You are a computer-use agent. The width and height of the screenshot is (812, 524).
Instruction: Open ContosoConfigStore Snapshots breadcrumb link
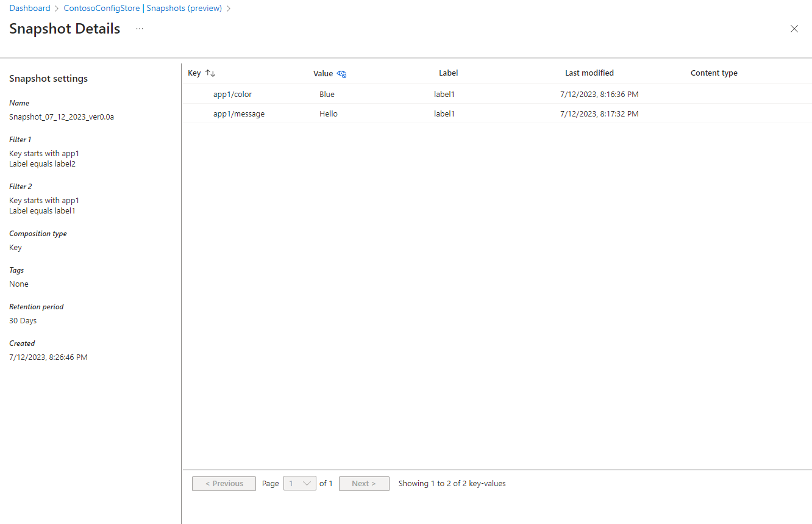(x=143, y=9)
